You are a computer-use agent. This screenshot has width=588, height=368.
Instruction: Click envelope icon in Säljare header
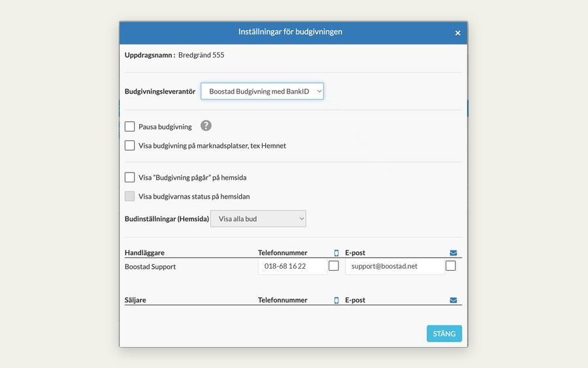tap(453, 301)
